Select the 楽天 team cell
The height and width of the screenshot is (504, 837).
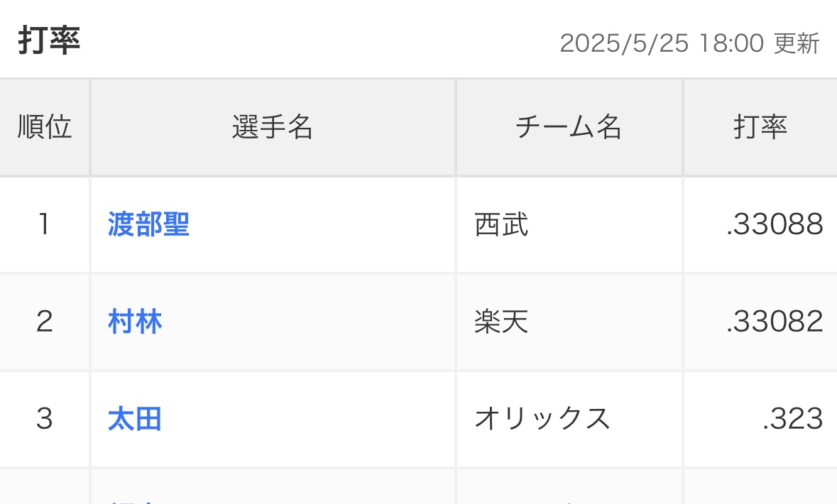coord(501,322)
